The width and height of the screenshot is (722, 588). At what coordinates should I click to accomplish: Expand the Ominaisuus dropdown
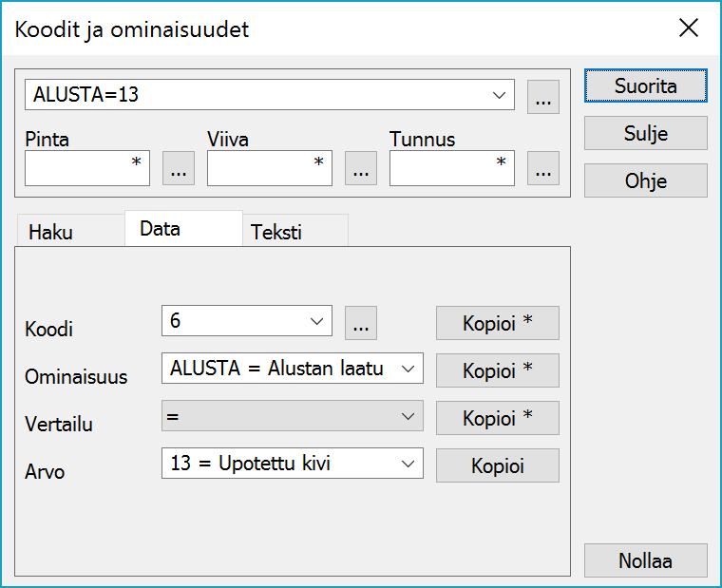point(408,369)
